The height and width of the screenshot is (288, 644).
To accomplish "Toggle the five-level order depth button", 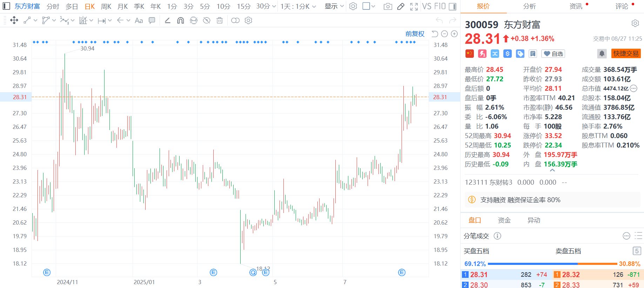I will [x=637, y=251].
